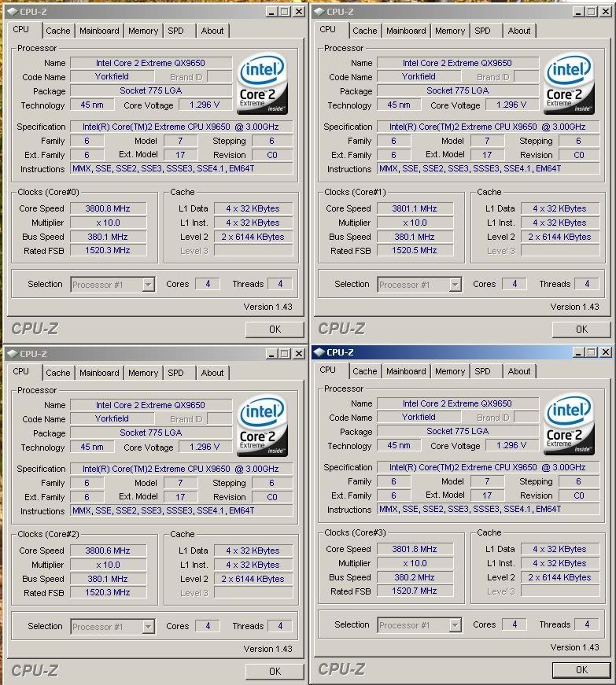The width and height of the screenshot is (616, 685).
Task: Click the Level 2 cache value in Core#0 window
Action: [253, 238]
